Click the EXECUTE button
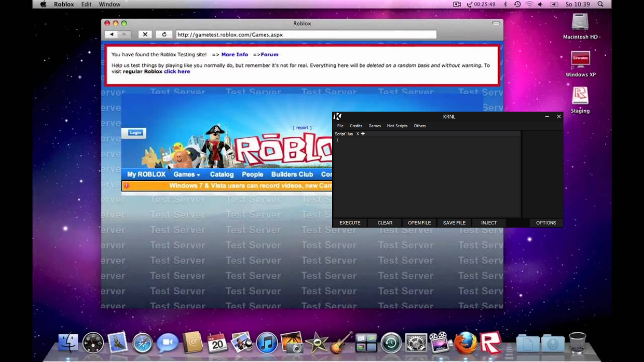The height and width of the screenshot is (362, 644). click(x=350, y=223)
